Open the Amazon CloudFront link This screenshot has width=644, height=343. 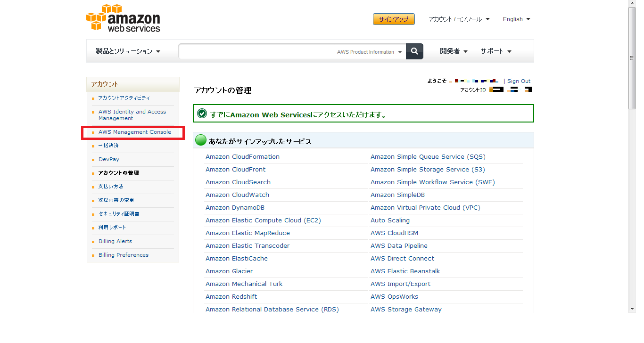(x=235, y=170)
